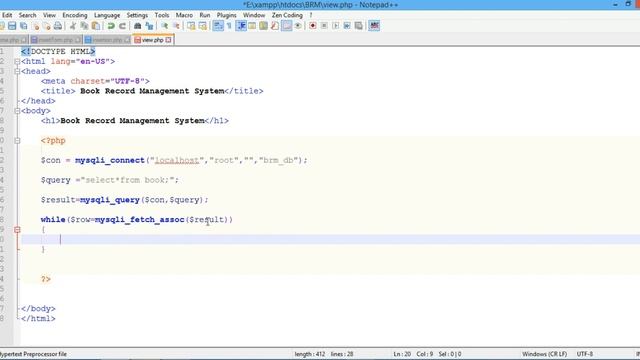Open the View menu
Viewport: 640px width, 360px height.
pyautogui.click(x=49, y=15)
